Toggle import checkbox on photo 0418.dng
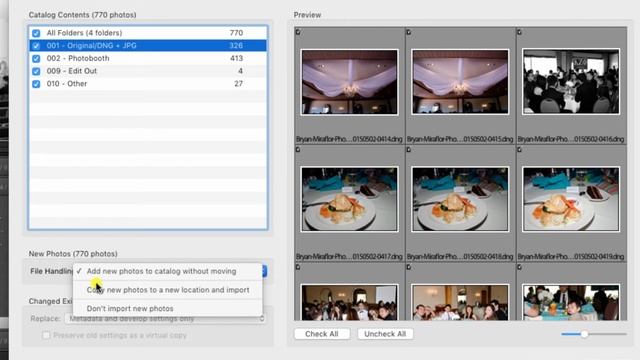 (x=409, y=150)
